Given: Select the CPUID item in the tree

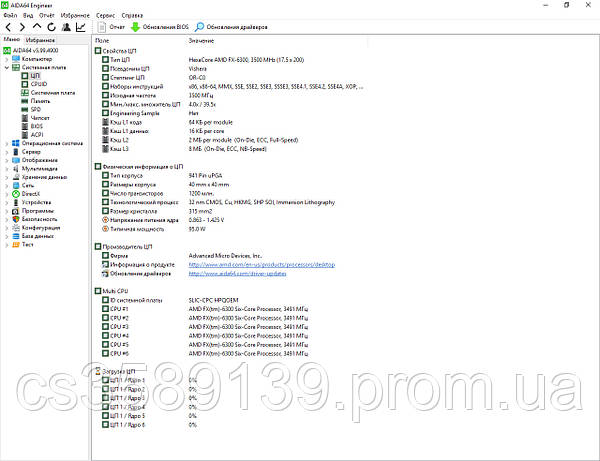Looking at the screenshot, I should [x=39, y=84].
